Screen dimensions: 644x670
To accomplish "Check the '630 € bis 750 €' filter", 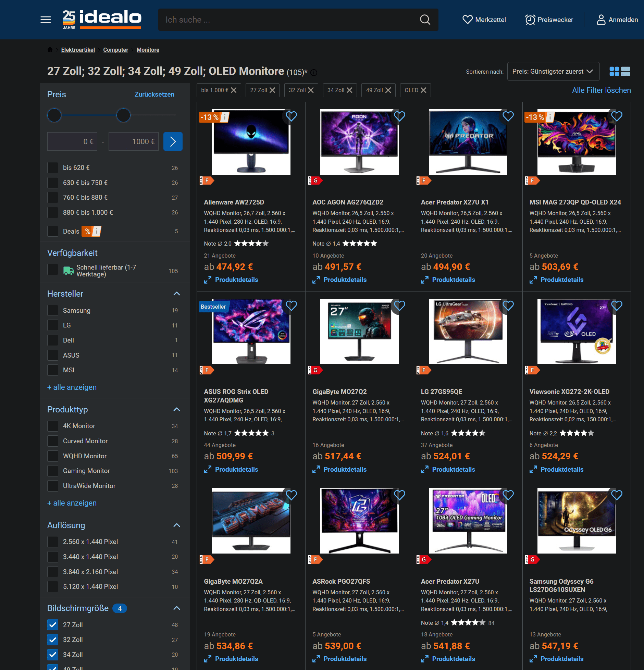I will (x=53, y=183).
